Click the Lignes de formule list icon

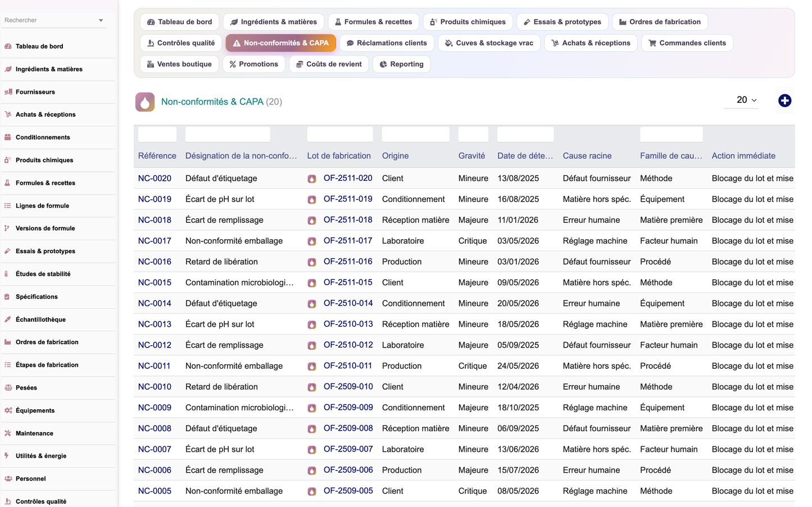(x=8, y=205)
